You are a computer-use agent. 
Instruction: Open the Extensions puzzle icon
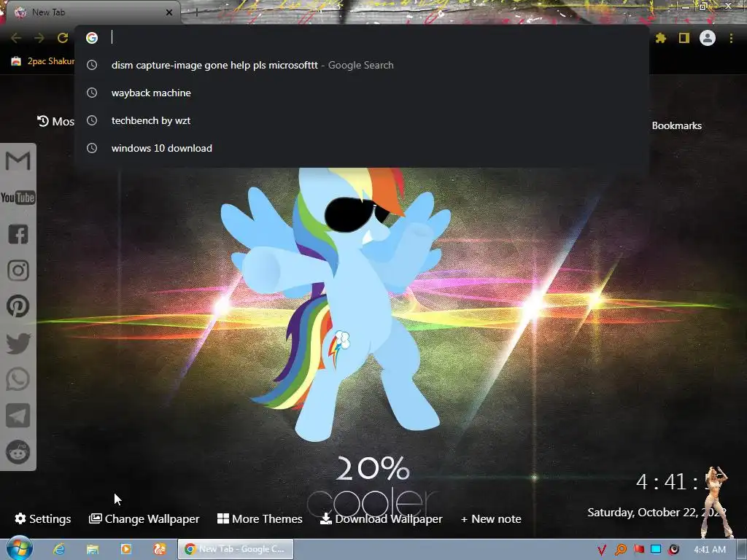[x=661, y=38]
